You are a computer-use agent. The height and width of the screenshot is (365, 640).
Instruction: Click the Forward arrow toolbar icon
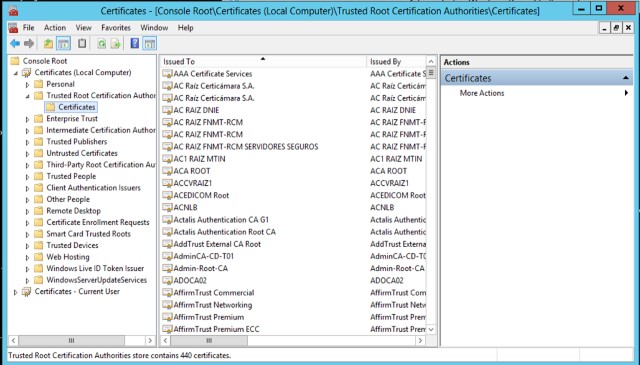coord(29,43)
